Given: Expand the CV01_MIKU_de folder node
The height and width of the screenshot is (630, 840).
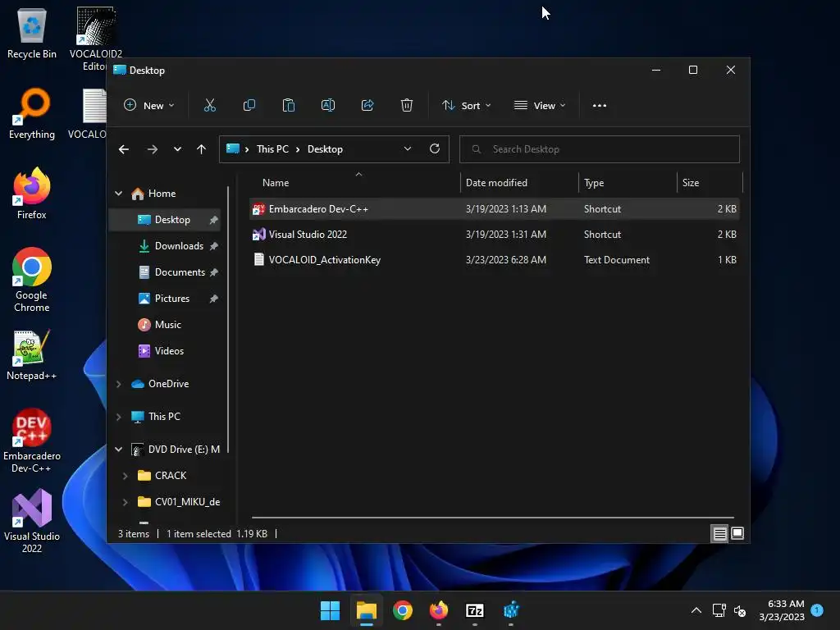Looking at the screenshot, I should (125, 502).
